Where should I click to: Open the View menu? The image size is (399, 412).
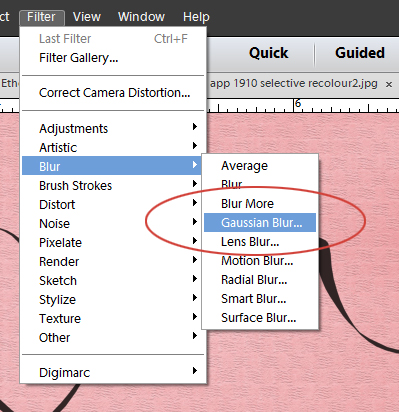(x=87, y=17)
